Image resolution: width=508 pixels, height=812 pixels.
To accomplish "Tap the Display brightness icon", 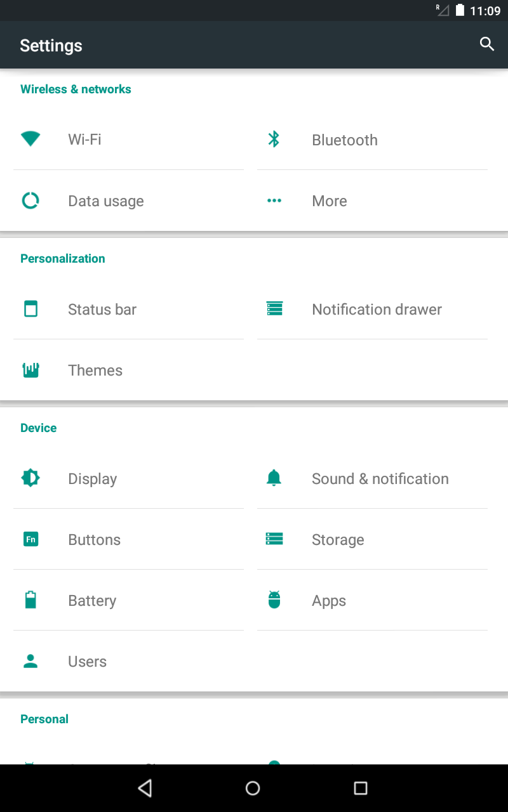I will [30, 478].
